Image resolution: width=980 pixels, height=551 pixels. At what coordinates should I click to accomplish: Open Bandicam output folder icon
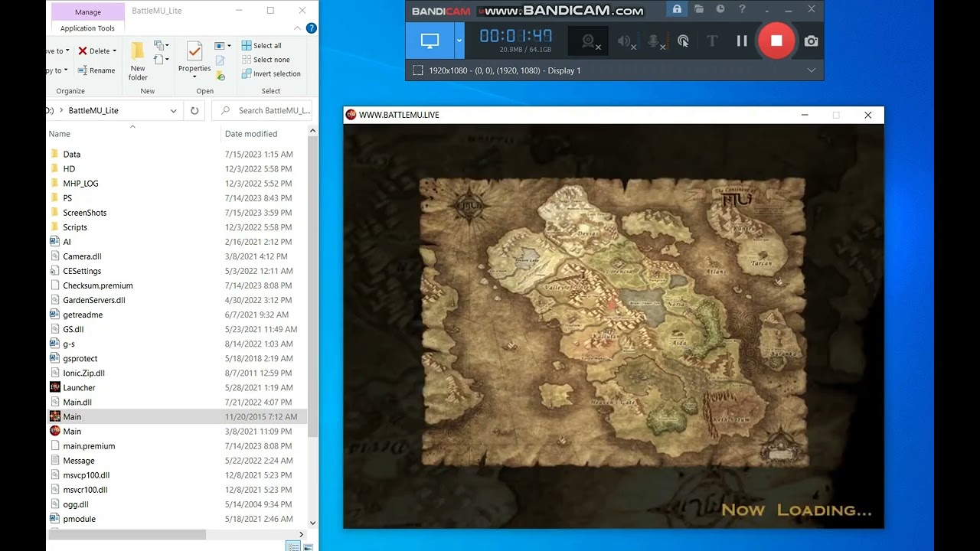click(x=698, y=9)
